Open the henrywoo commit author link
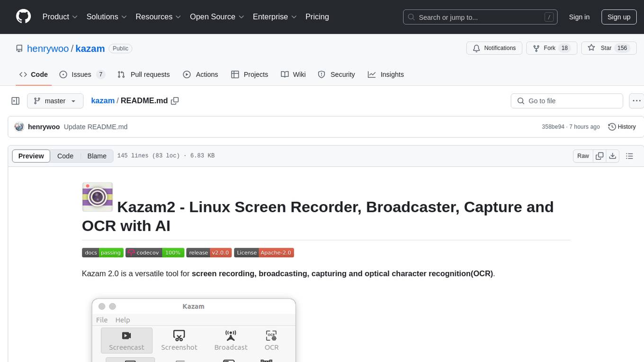This screenshot has width=644, height=362. pyautogui.click(x=44, y=127)
